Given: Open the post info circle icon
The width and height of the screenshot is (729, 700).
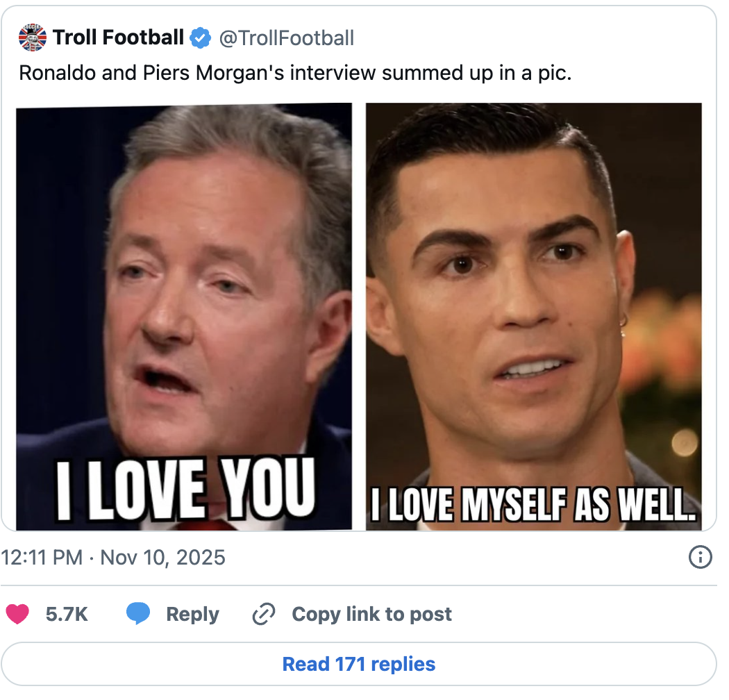Looking at the screenshot, I should 700,557.
